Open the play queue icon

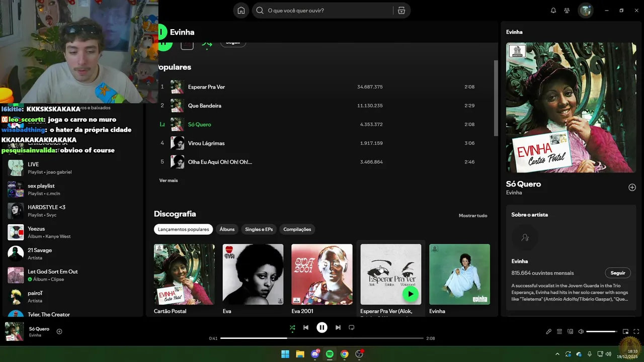[x=559, y=331]
